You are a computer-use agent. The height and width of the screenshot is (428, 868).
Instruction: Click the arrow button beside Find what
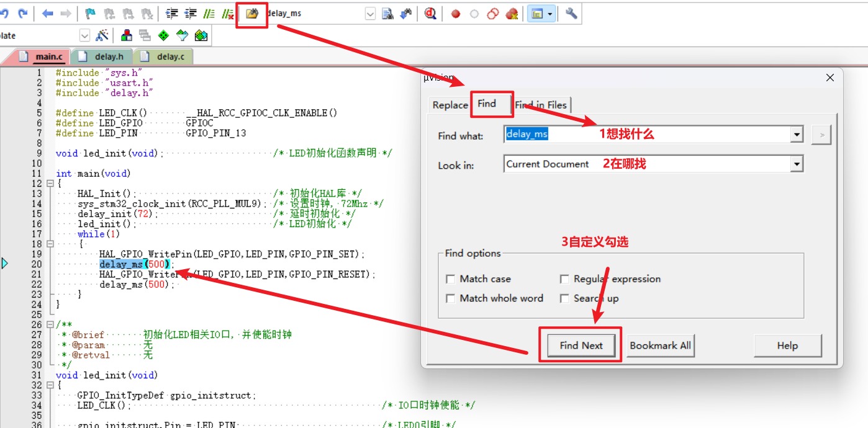(821, 134)
